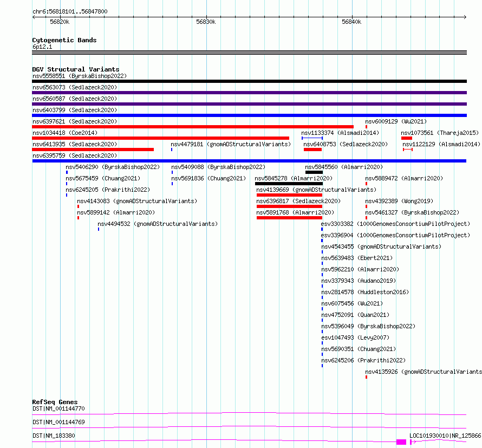Click the nsv5409088 (ByrskaBishop2022) label

[218, 167]
